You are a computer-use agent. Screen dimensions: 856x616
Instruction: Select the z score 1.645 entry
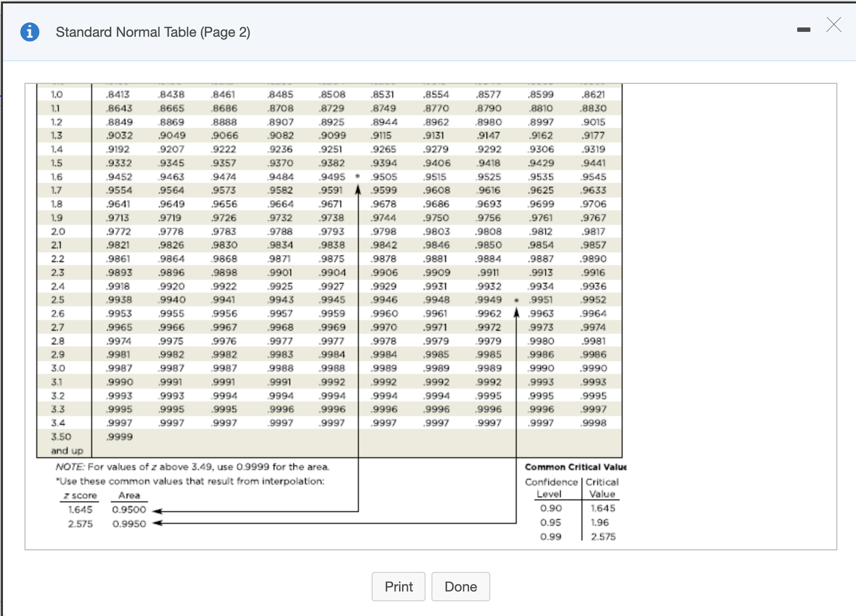pos(80,510)
